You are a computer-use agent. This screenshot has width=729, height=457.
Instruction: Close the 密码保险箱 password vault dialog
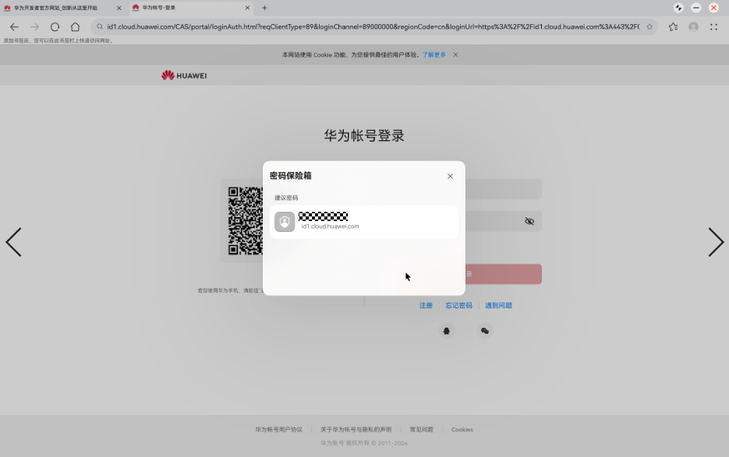pyautogui.click(x=450, y=176)
